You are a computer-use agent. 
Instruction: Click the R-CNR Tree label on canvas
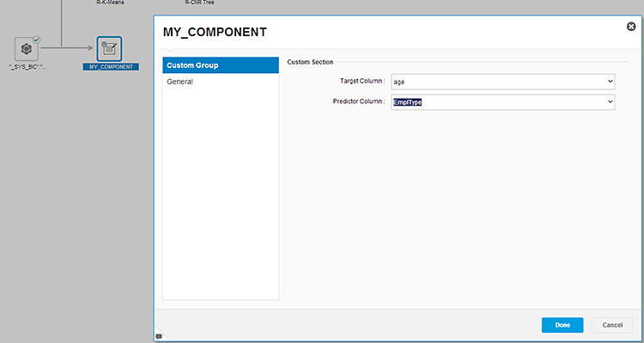click(x=199, y=3)
